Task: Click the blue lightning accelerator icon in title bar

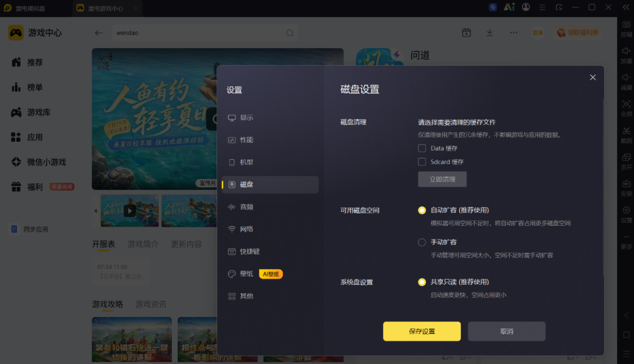Action: click(493, 7)
